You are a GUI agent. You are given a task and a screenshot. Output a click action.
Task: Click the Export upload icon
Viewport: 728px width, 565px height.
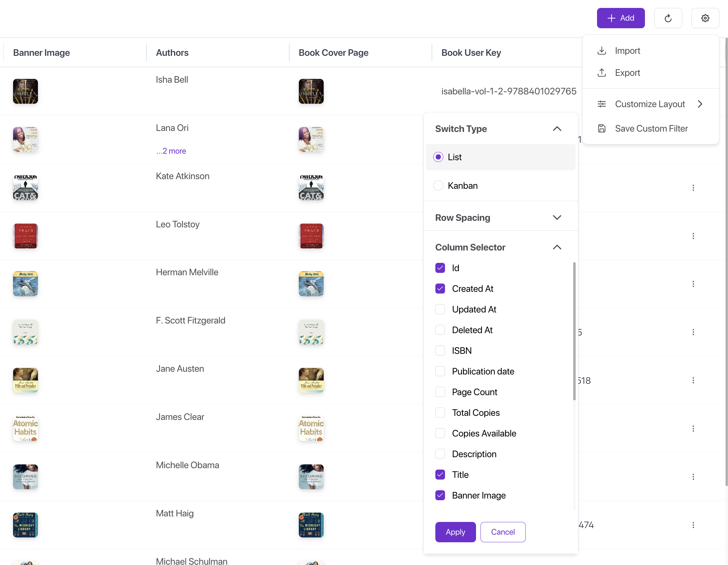point(601,73)
